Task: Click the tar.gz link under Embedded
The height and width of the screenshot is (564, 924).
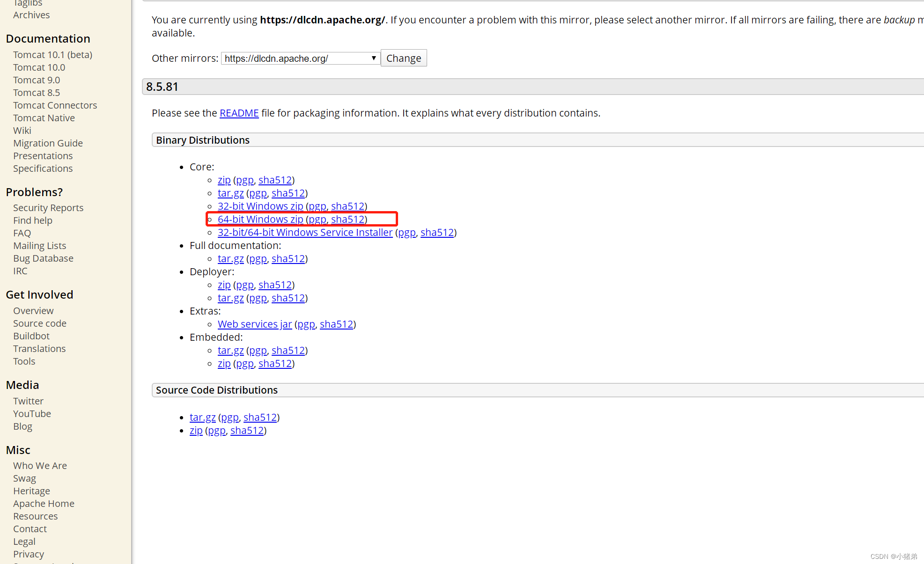Action: point(230,350)
